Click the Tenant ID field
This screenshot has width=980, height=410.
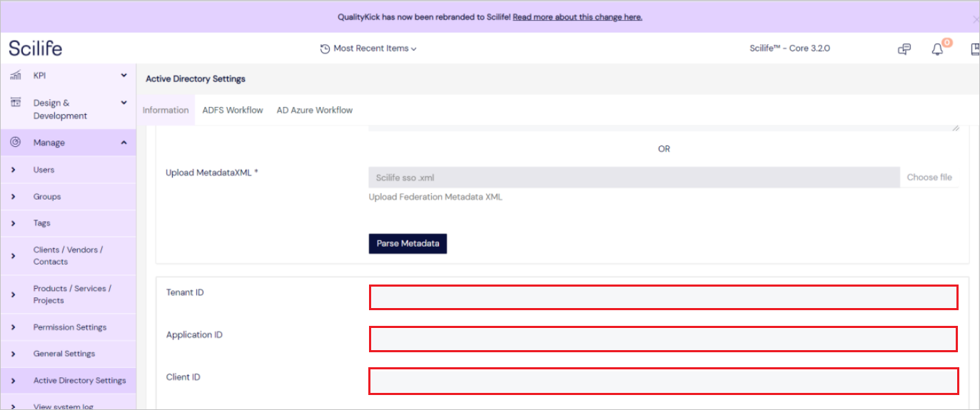(663, 297)
